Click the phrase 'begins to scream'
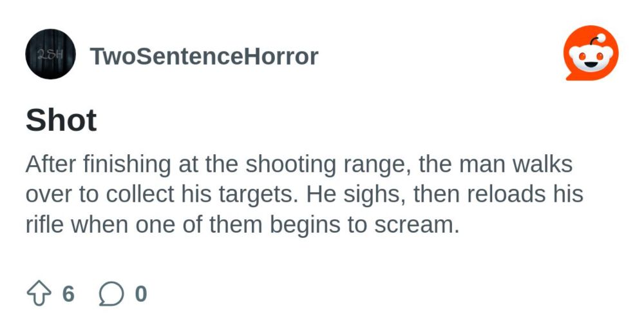 (365, 224)
